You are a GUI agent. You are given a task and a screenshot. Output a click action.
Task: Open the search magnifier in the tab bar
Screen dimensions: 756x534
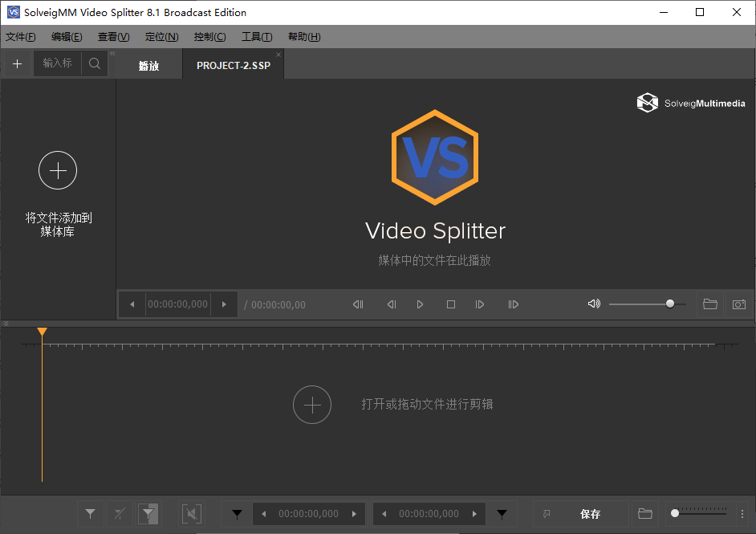[94, 63]
